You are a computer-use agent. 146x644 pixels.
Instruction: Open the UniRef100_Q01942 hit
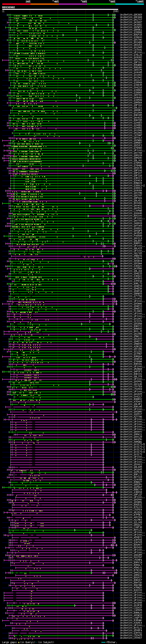coord(131,77)
